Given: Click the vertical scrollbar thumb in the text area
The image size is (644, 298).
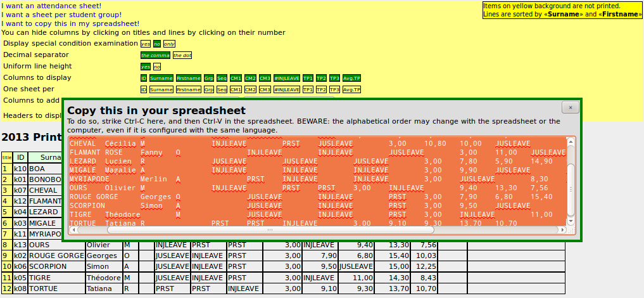Looking at the screenshot, I should coord(571,188).
